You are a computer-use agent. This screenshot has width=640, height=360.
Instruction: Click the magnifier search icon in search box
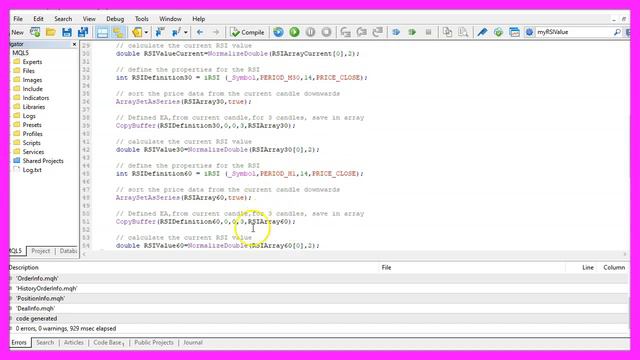tap(617, 32)
